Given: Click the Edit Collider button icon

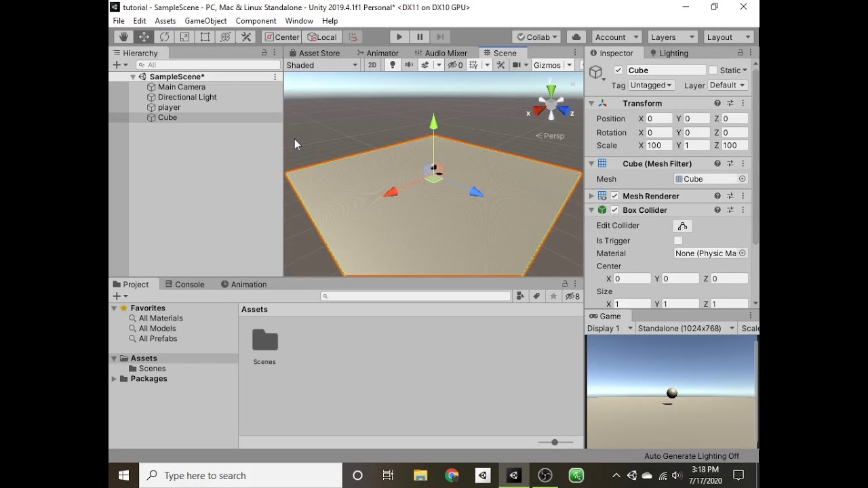Looking at the screenshot, I should click(x=682, y=226).
